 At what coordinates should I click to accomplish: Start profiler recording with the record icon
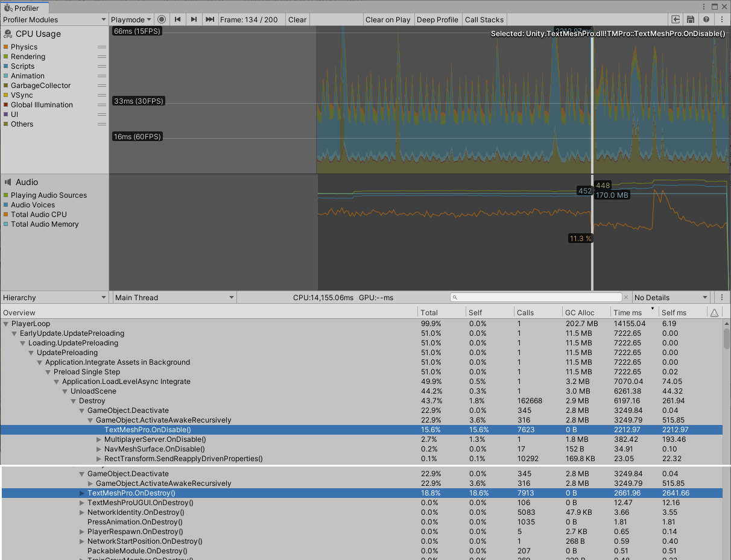coord(162,19)
